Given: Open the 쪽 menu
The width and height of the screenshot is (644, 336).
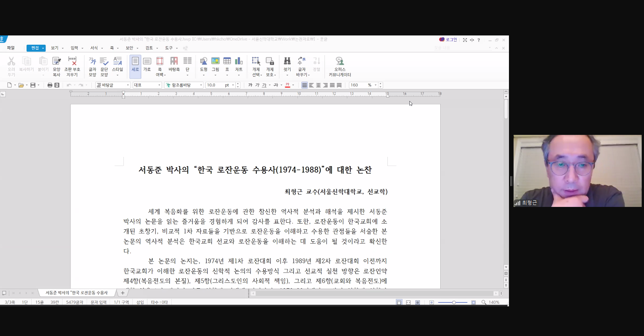Looking at the screenshot, I should click(112, 48).
